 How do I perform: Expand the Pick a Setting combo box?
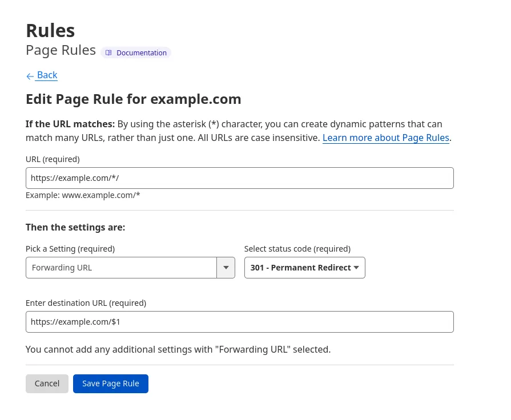pos(122,268)
